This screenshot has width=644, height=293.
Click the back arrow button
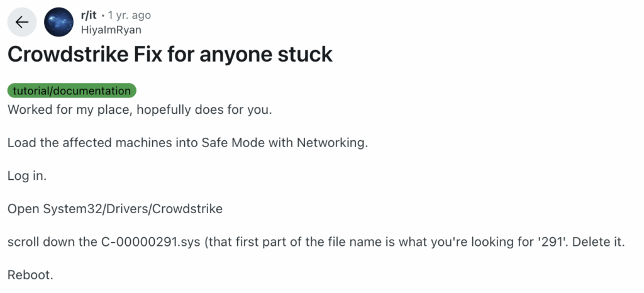tap(22, 22)
